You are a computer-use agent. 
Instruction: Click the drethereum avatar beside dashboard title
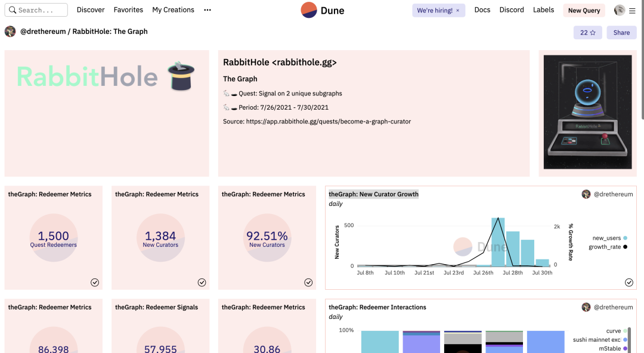(10, 31)
